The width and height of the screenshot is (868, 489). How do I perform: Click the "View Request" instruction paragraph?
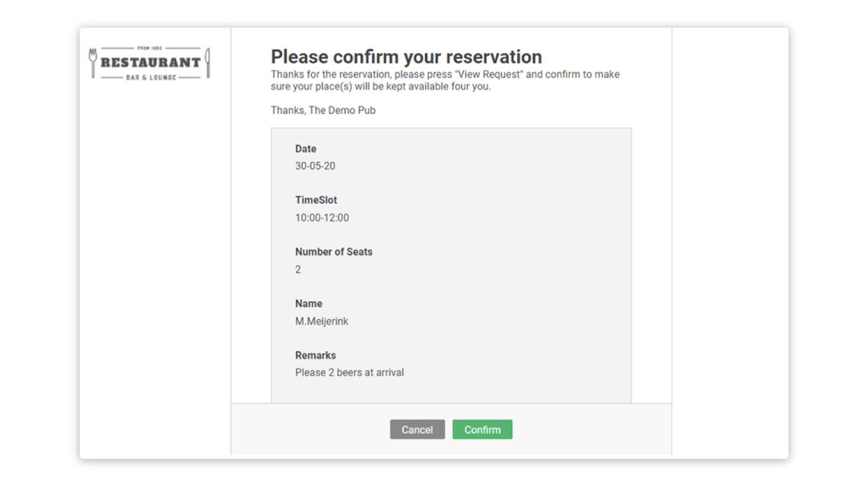pos(445,81)
